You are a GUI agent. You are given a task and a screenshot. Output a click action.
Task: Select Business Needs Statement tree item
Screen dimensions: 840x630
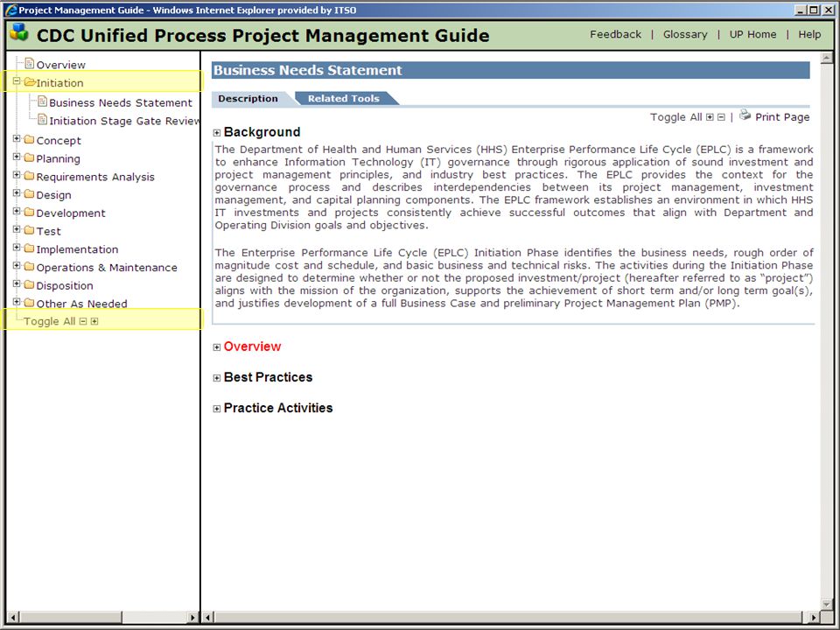(x=121, y=103)
